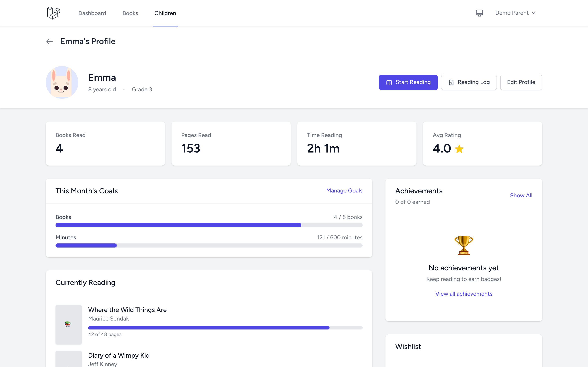The image size is (588, 367).
Task: Click the document icon on Reading Log
Action: tap(451, 83)
